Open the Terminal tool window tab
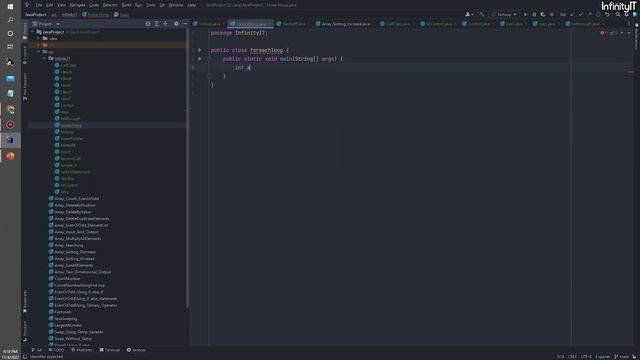The width and height of the screenshot is (640, 360). point(110,350)
